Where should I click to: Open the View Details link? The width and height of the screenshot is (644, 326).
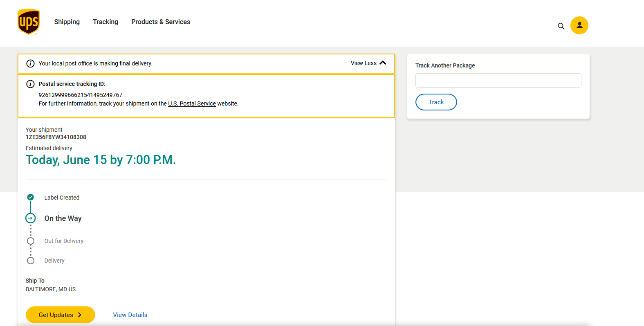130,315
